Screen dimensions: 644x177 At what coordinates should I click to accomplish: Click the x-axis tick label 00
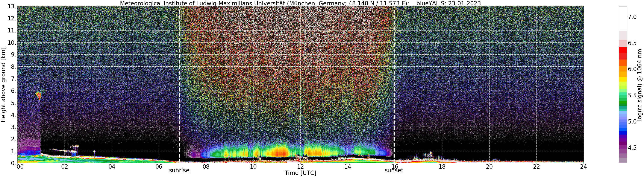coord(20,166)
